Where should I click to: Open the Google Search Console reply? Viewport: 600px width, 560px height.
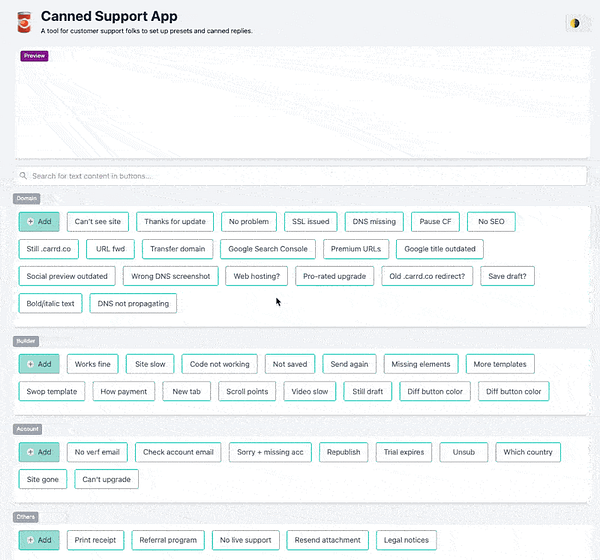[x=268, y=249]
